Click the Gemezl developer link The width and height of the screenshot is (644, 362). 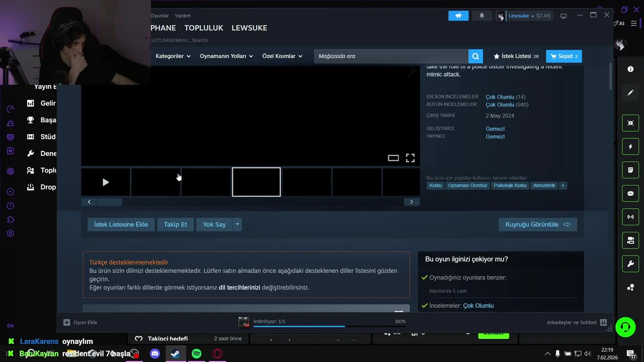[x=495, y=129]
